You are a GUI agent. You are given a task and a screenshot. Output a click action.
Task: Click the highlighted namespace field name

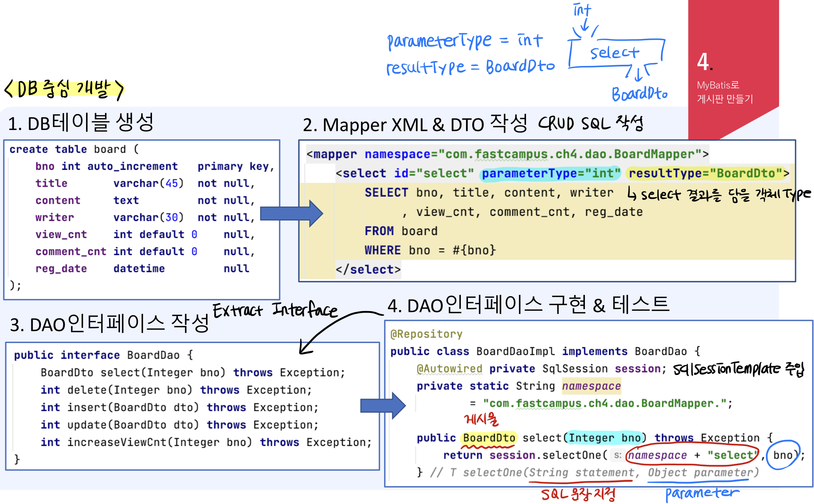tap(591, 386)
